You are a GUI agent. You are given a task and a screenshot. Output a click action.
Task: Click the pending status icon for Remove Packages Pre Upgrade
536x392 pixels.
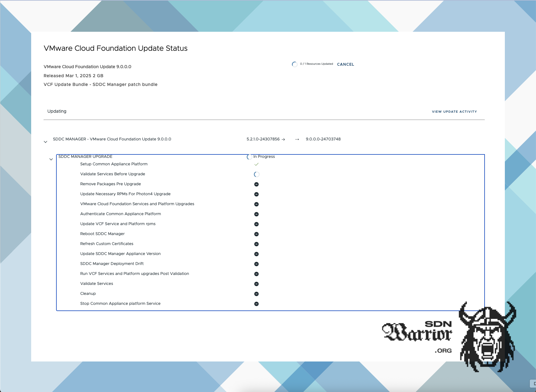(256, 184)
